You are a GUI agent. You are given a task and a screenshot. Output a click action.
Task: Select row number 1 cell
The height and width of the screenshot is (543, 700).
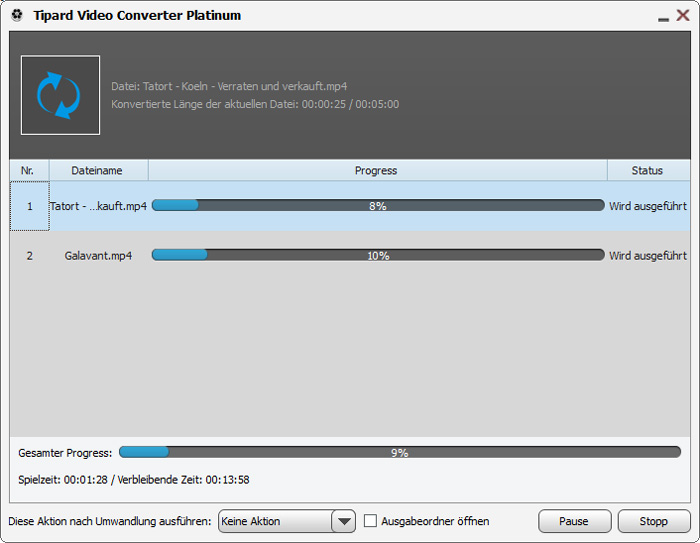29,206
